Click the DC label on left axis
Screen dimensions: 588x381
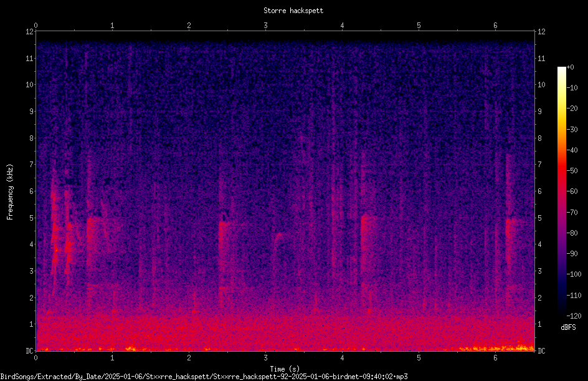pos(30,350)
